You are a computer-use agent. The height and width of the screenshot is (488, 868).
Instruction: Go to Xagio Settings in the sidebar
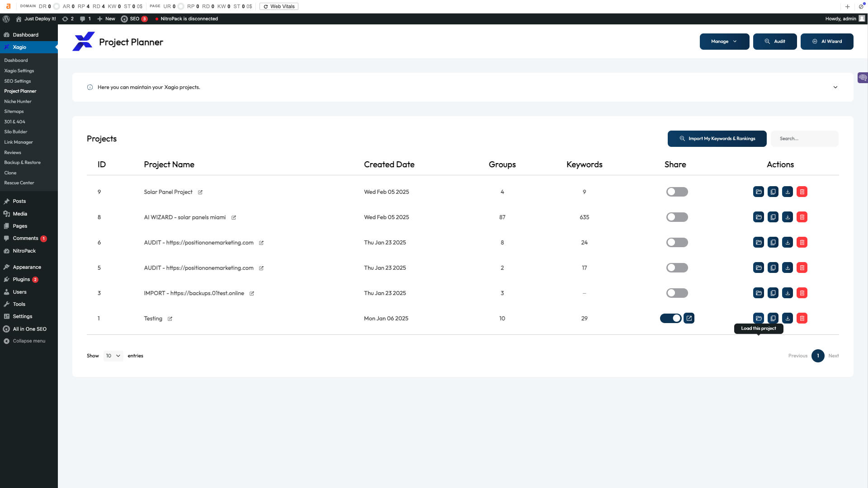[19, 71]
